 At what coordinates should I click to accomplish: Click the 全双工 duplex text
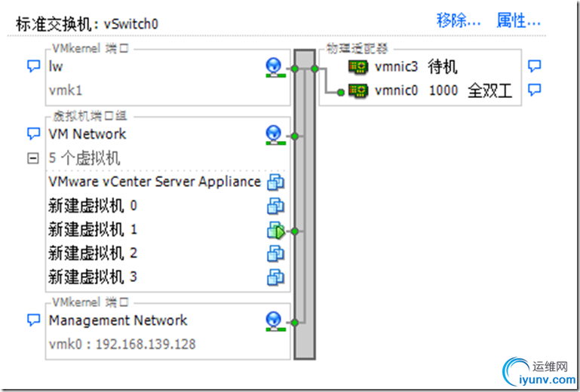pyautogui.click(x=490, y=90)
